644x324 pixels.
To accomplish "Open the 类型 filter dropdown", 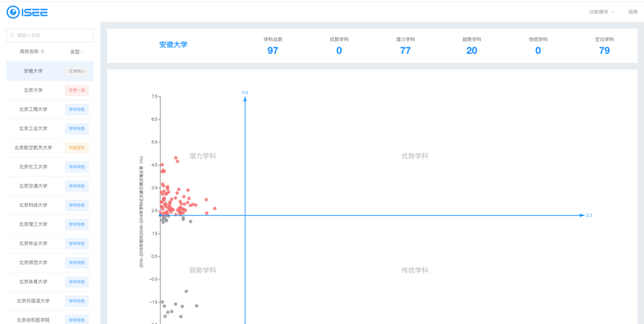I will click(76, 52).
